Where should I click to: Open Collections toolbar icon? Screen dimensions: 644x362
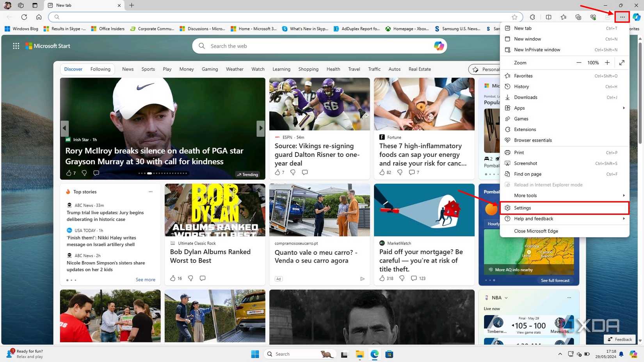click(x=578, y=17)
